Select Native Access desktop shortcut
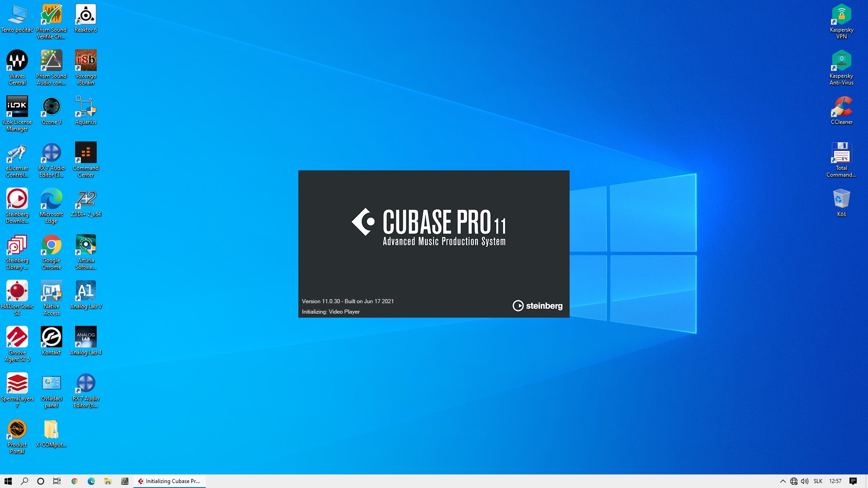Image resolution: width=868 pixels, height=488 pixels. 52,298
